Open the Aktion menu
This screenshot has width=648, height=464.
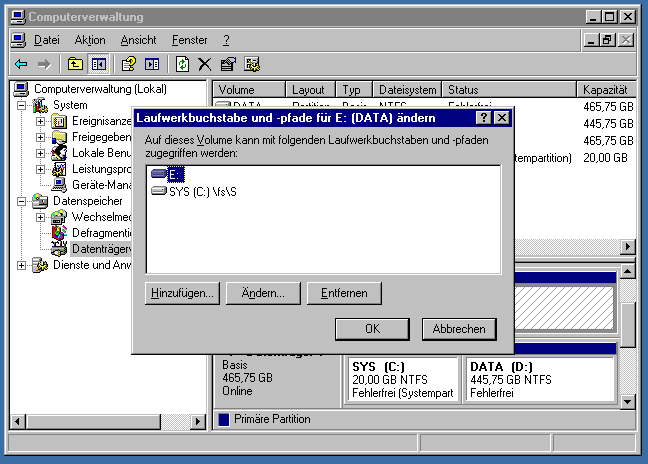point(90,40)
